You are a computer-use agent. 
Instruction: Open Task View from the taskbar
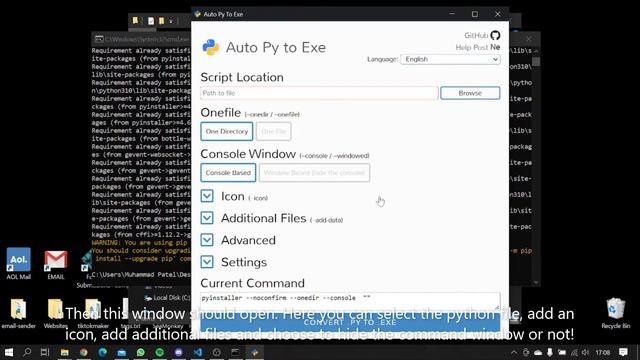click(45, 352)
